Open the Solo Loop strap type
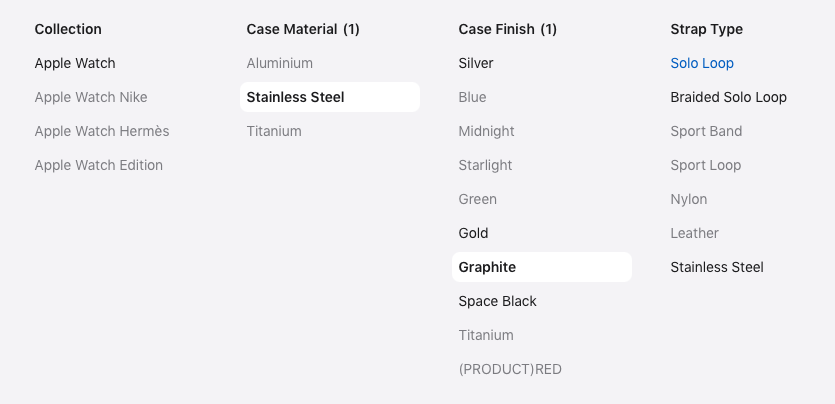 coord(702,63)
